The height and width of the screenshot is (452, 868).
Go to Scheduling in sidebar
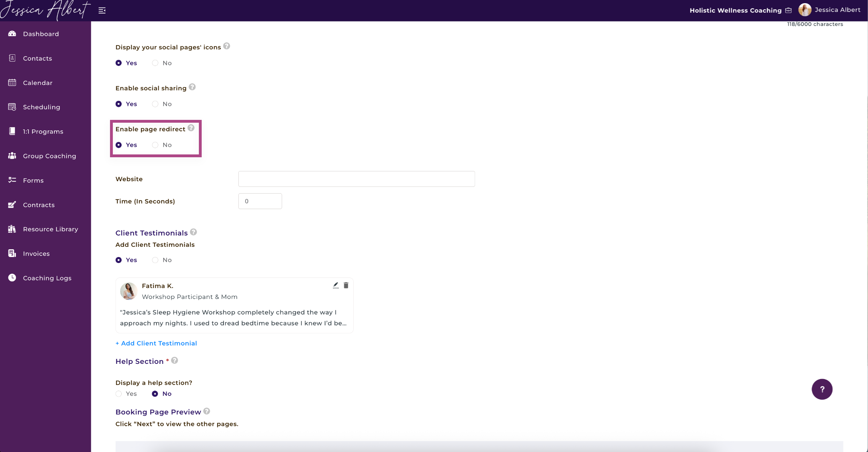pyautogui.click(x=41, y=107)
